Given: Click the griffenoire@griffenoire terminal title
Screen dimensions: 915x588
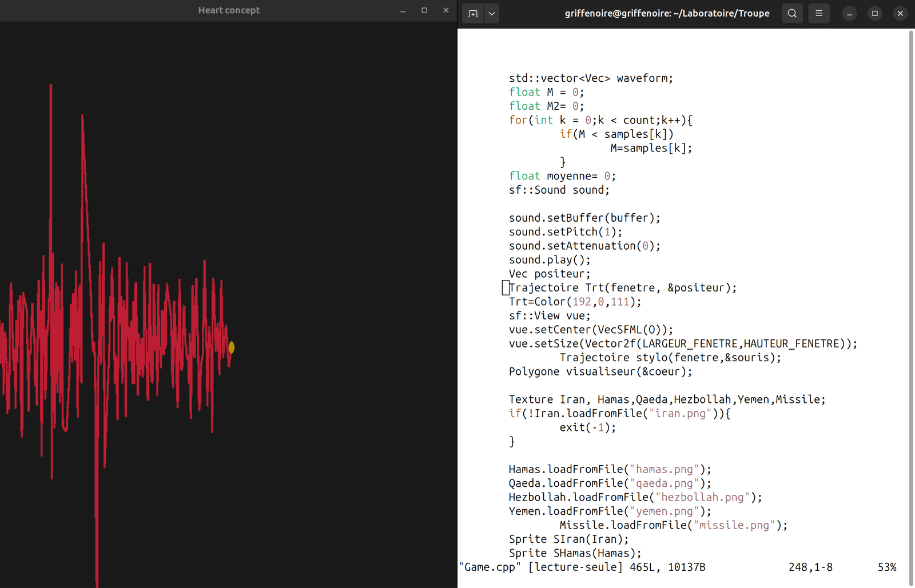Looking at the screenshot, I should tap(667, 14).
